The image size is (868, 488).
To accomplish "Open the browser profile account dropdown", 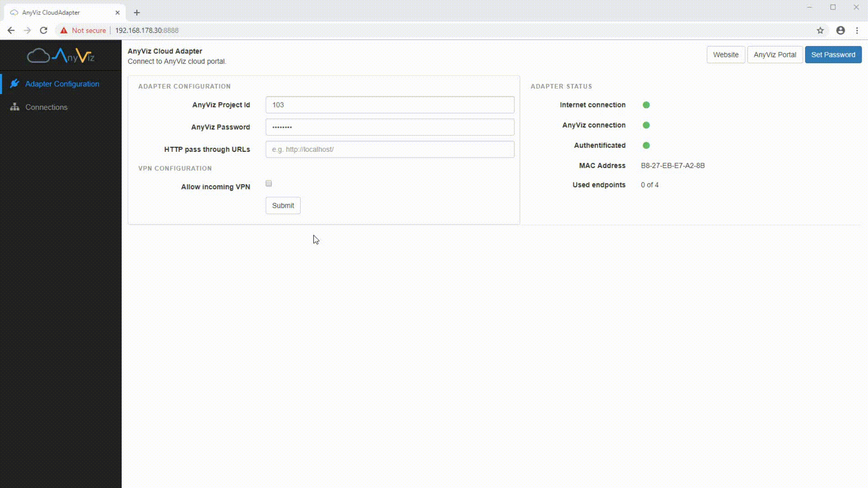I will pyautogui.click(x=840, y=30).
